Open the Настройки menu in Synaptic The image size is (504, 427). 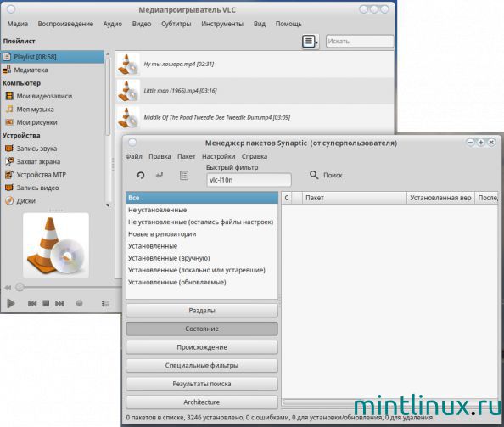coord(219,156)
